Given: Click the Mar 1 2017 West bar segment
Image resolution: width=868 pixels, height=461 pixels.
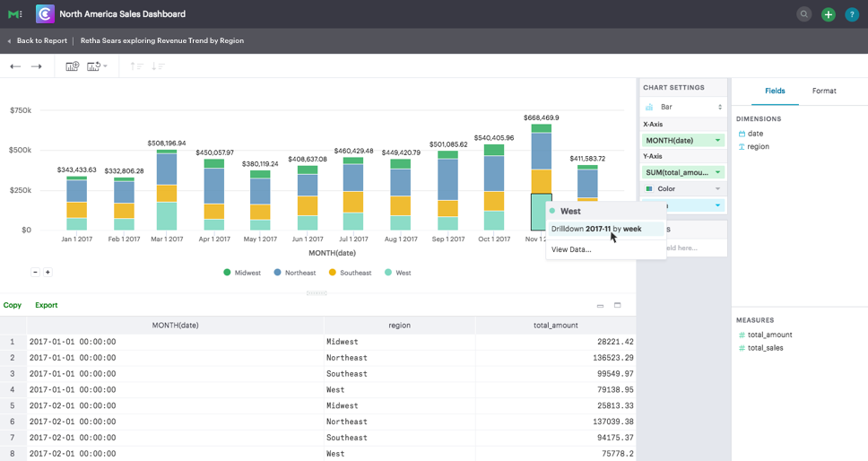Looking at the screenshot, I should [167, 216].
